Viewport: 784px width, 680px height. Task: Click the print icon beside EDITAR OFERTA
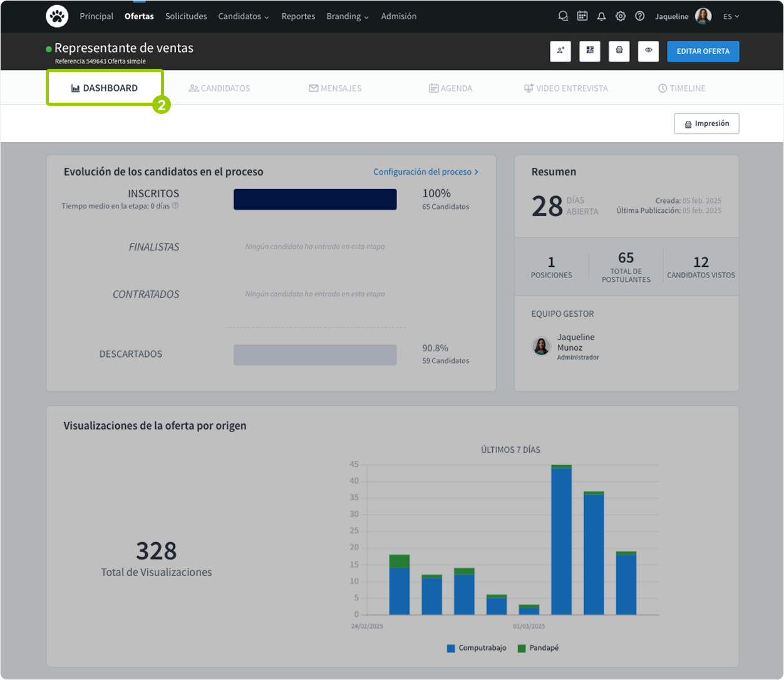619,51
